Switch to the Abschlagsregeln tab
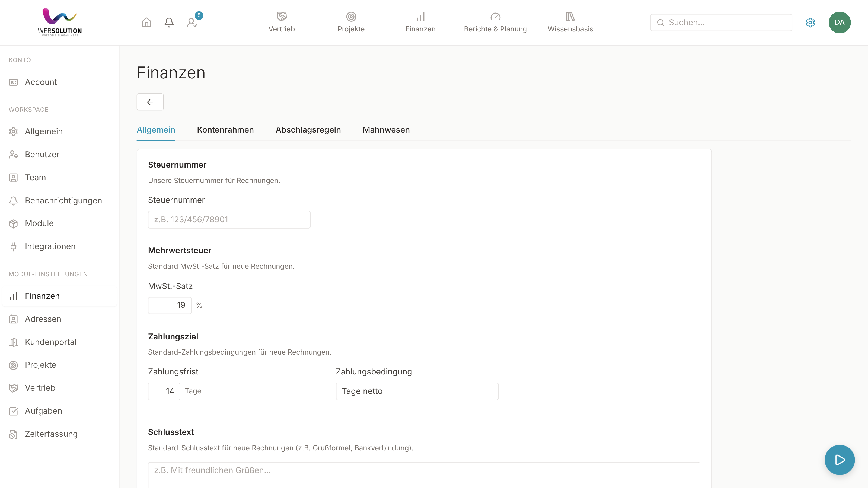This screenshot has width=868, height=488. coord(308,130)
